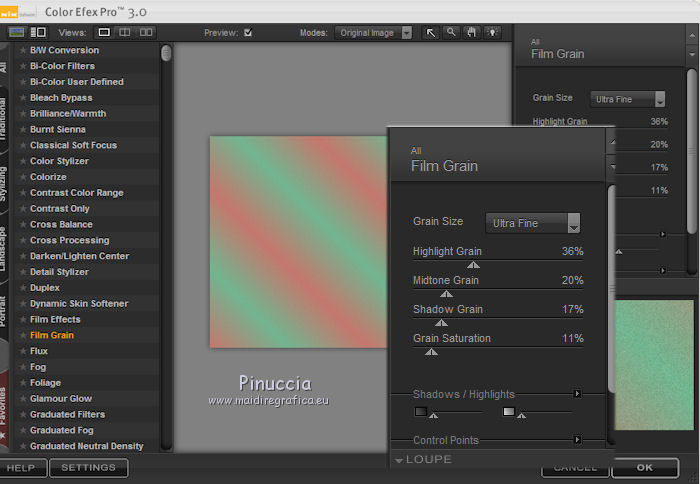Select the single image view icon

(x=104, y=32)
